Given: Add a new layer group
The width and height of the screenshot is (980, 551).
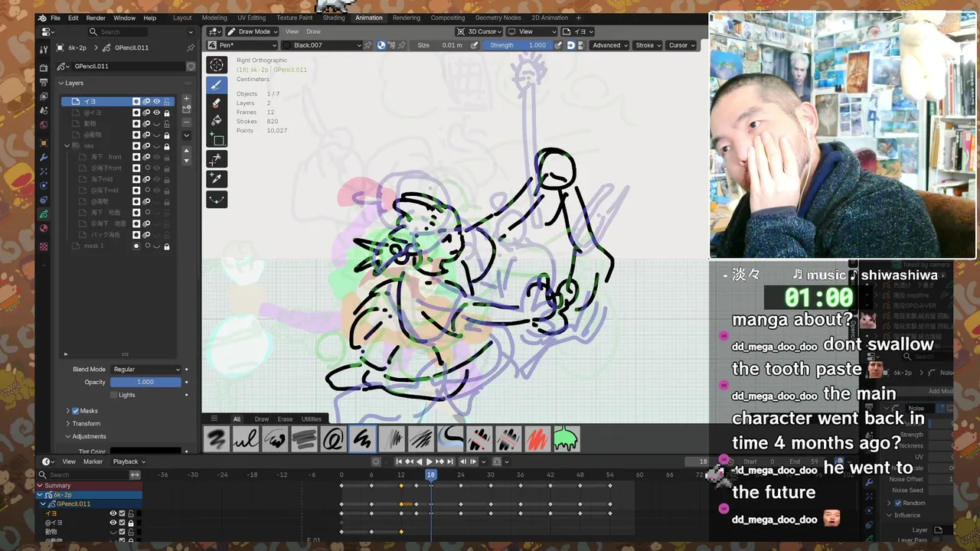Looking at the screenshot, I should coord(186,109).
